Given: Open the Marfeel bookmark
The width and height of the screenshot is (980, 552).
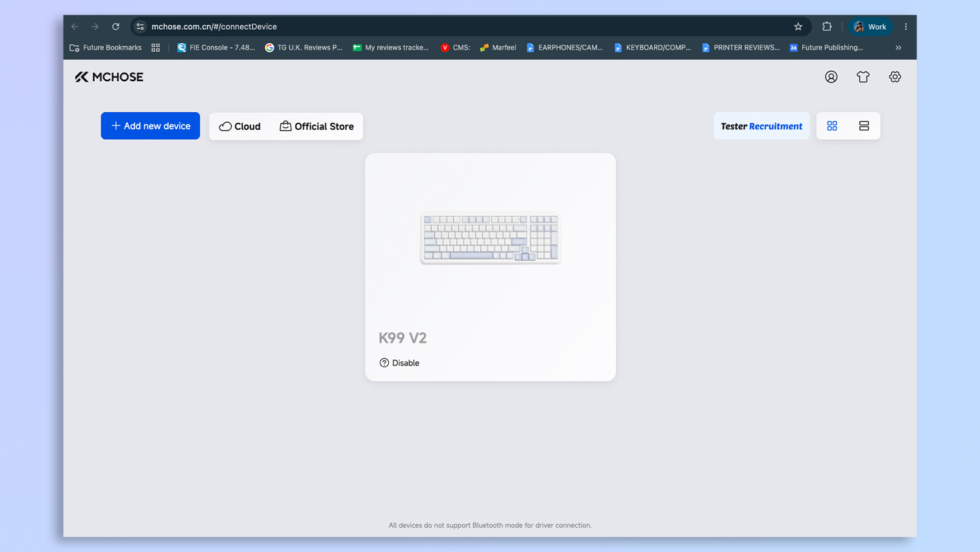Looking at the screenshot, I should [x=498, y=47].
